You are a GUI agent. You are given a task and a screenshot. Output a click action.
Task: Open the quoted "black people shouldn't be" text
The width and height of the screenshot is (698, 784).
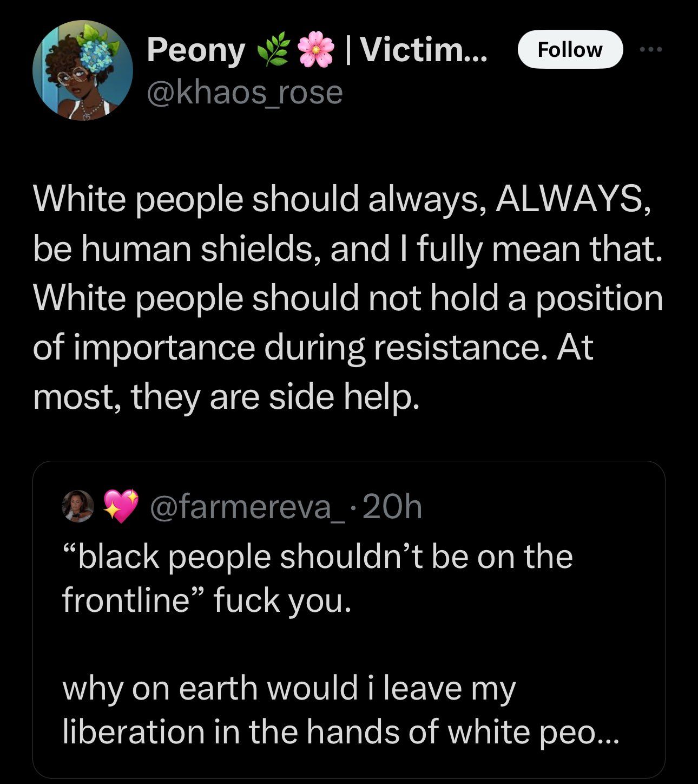[x=317, y=556]
